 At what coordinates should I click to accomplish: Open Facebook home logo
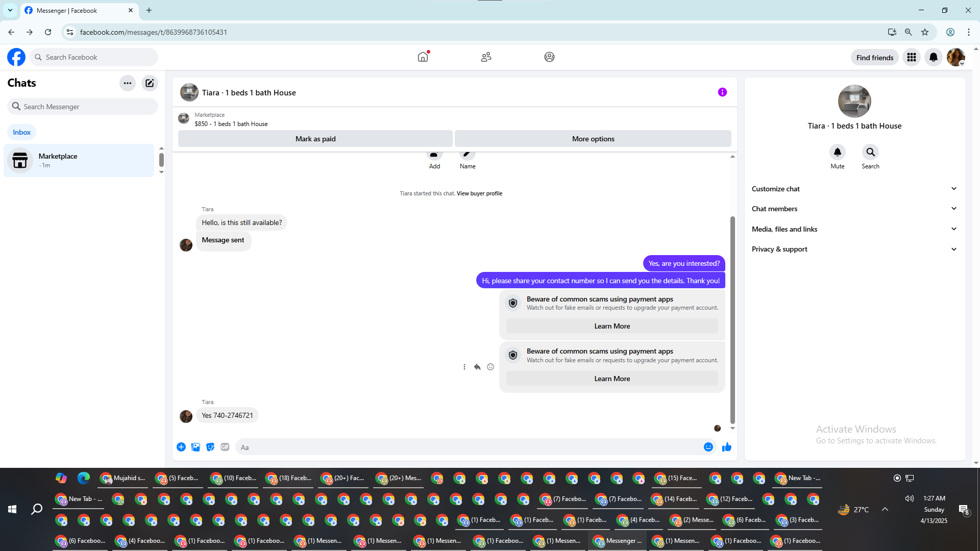click(x=16, y=57)
